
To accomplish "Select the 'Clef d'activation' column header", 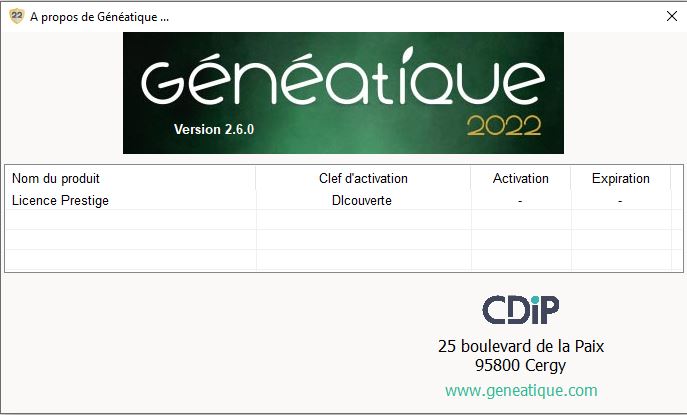I will (x=363, y=178).
